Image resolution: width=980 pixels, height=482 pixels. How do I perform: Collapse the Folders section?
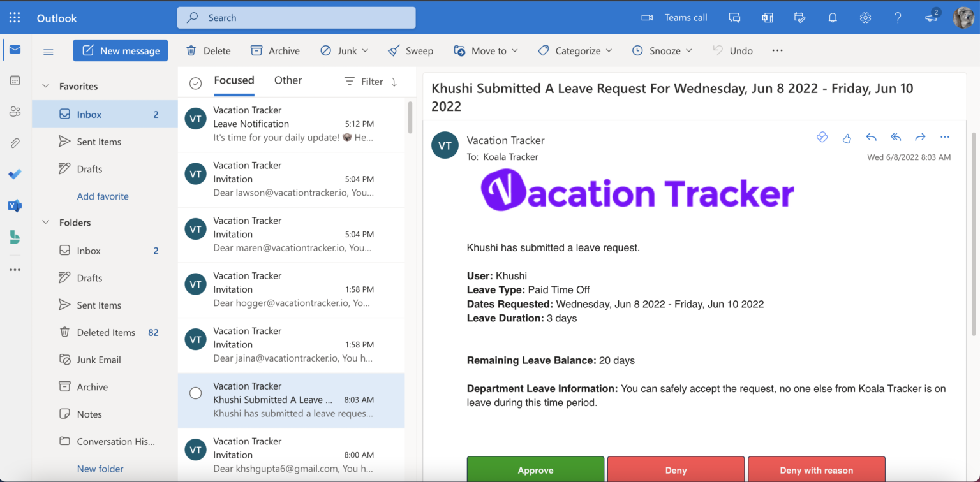coord(45,223)
